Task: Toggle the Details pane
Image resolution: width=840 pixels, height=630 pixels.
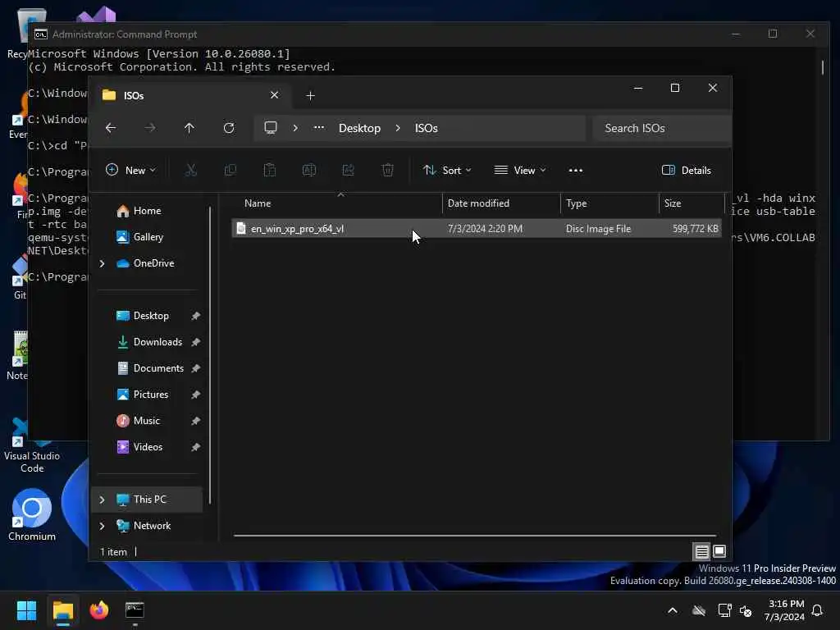Action: (x=687, y=171)
